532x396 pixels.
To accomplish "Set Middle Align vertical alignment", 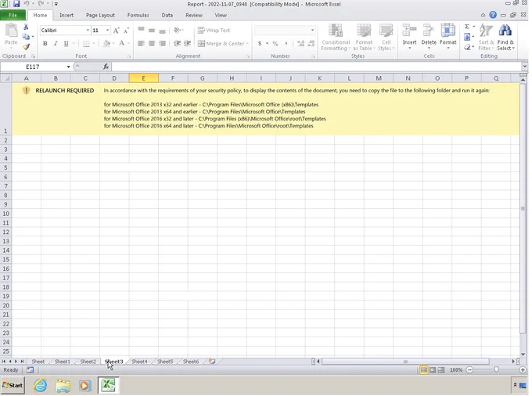I will (152, 31).
